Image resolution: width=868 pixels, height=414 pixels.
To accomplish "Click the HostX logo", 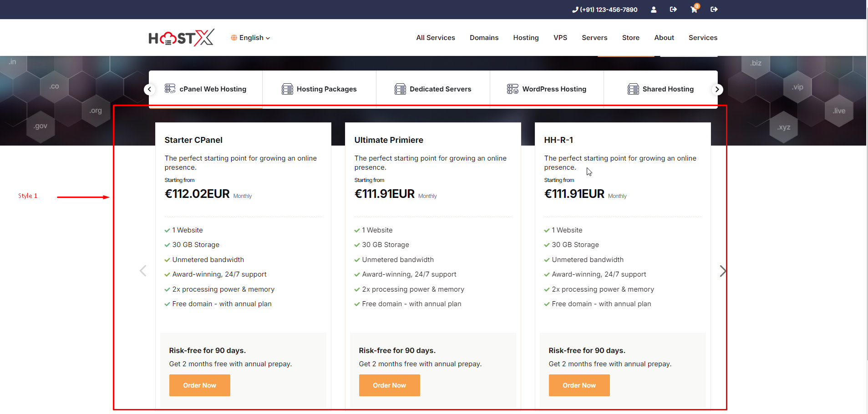I will click(x=181, y=38).
